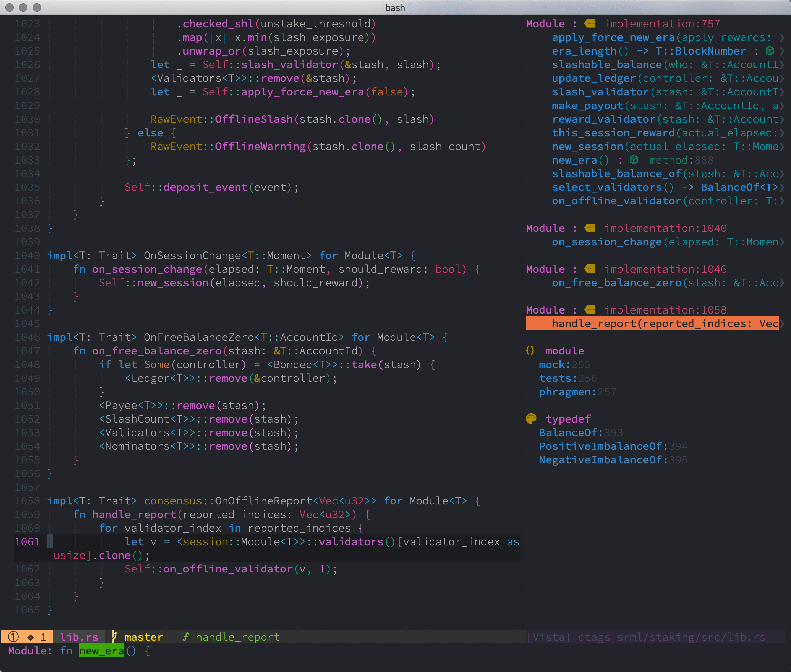Image resolution: width=791 pixels, height=672 pixels.
Task: Click the Module implementation:1046 icon
Action: (x=590, y=269)
